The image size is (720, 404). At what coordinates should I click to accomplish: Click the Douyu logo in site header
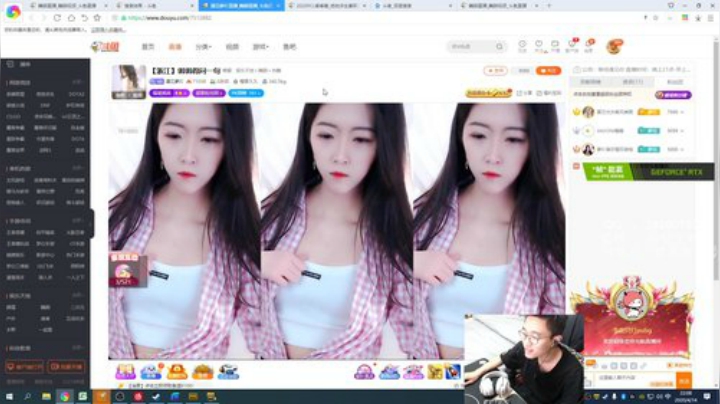point(105,46)
